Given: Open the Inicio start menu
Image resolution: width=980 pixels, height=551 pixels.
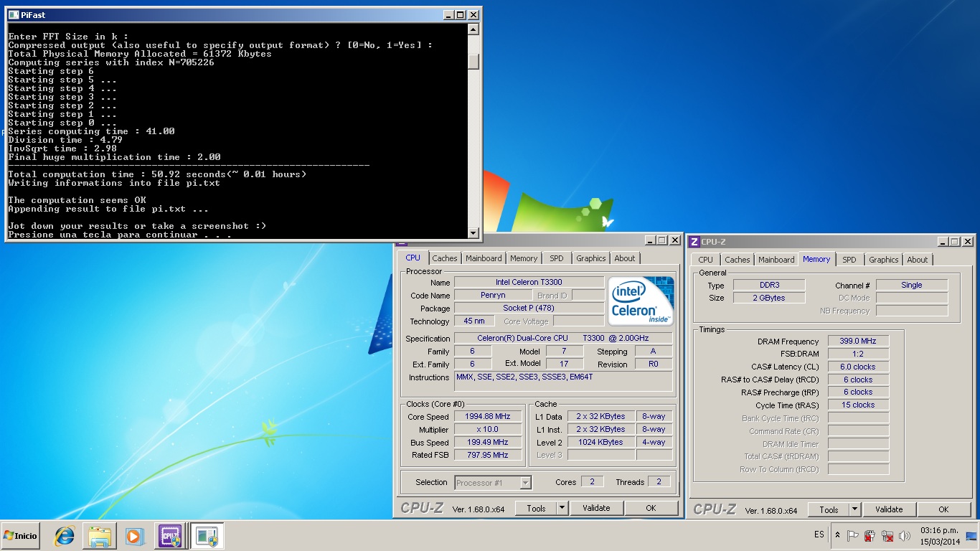Looking at the screenshot, I should 20,535.
